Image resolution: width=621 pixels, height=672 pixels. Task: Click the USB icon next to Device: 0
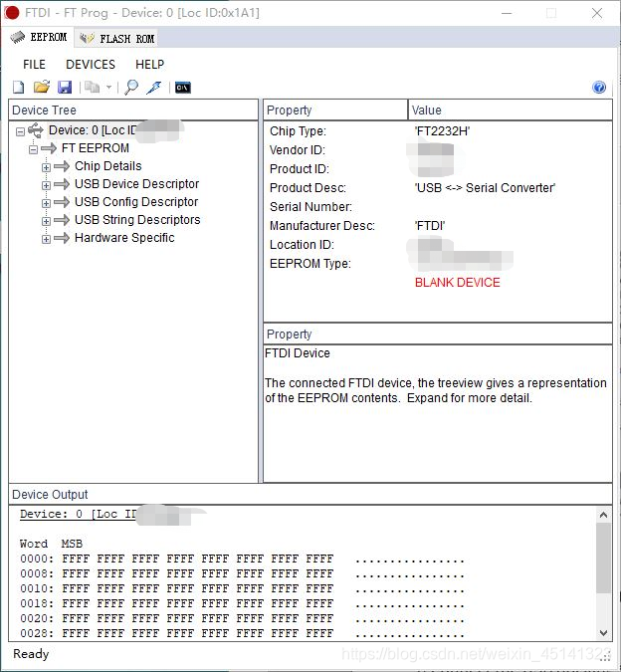click(x=36, y=129)
